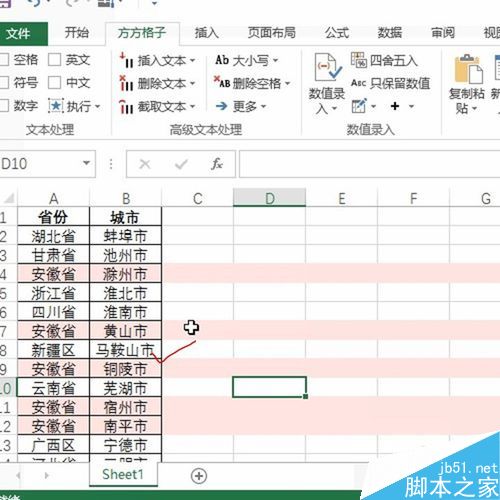Viewport: 500px width, 500px height.
Task: Click the 数值录入 icon with checkmark
Action: (x=328, y=67)
